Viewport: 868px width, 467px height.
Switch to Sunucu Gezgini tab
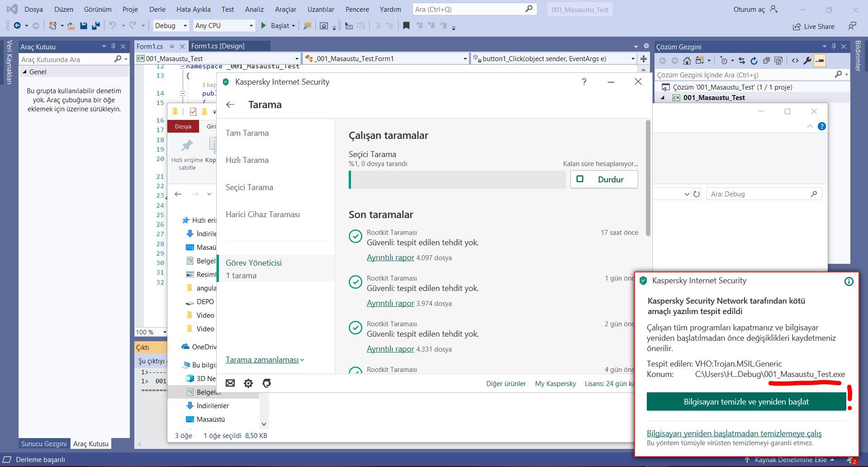[44, 443]
